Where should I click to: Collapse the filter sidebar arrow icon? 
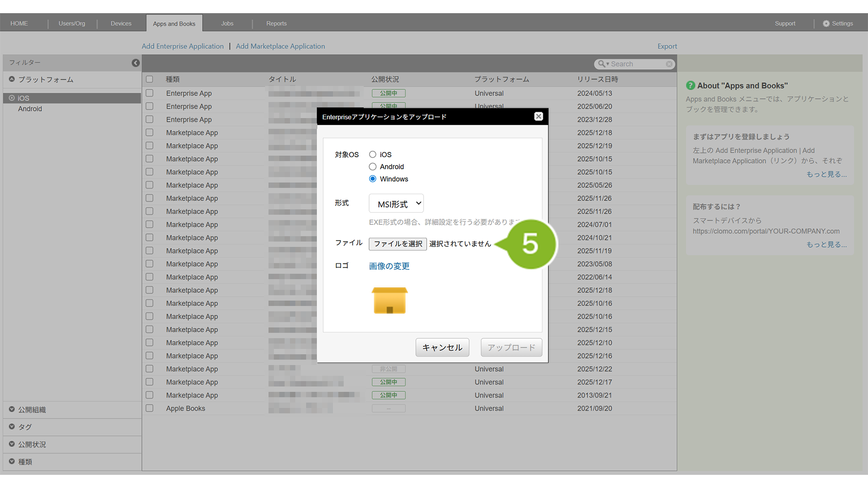[x=136, y=63]
